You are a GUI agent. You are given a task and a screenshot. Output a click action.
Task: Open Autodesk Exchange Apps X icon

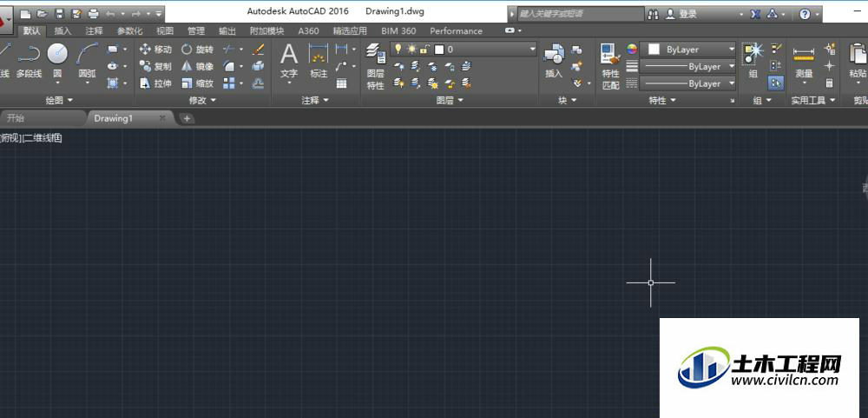756,14
